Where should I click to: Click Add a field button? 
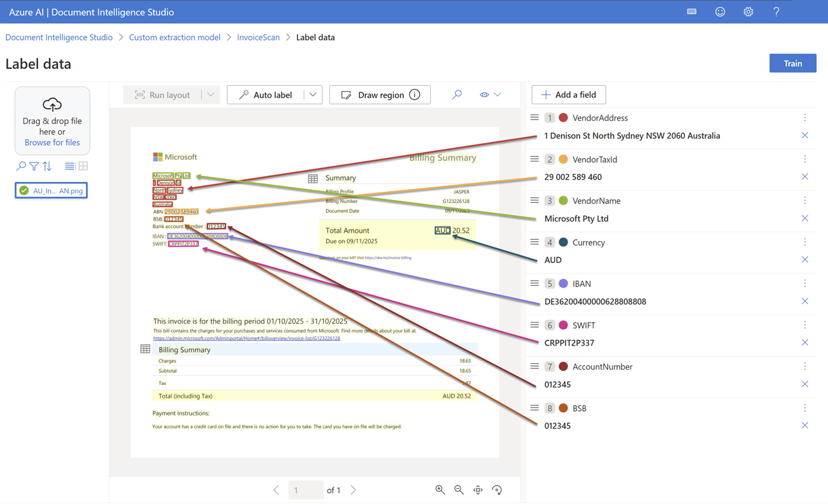569,95
